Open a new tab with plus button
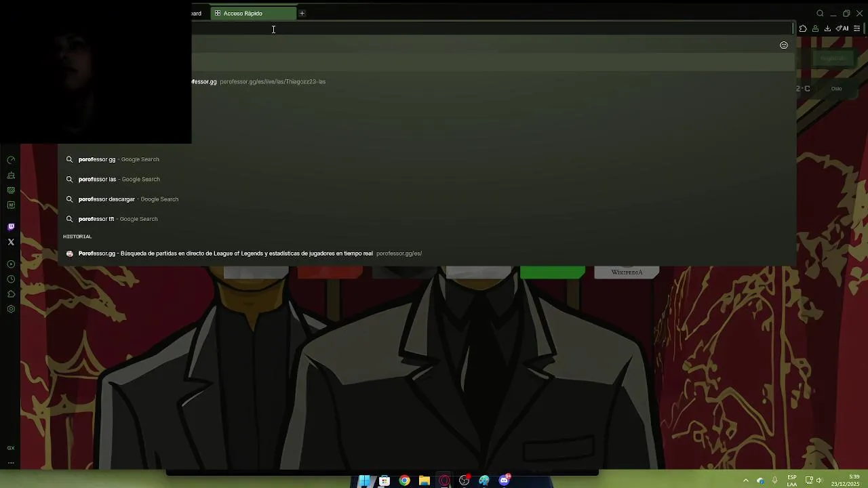This screenshot has height=488, width=868. [302, 14]
